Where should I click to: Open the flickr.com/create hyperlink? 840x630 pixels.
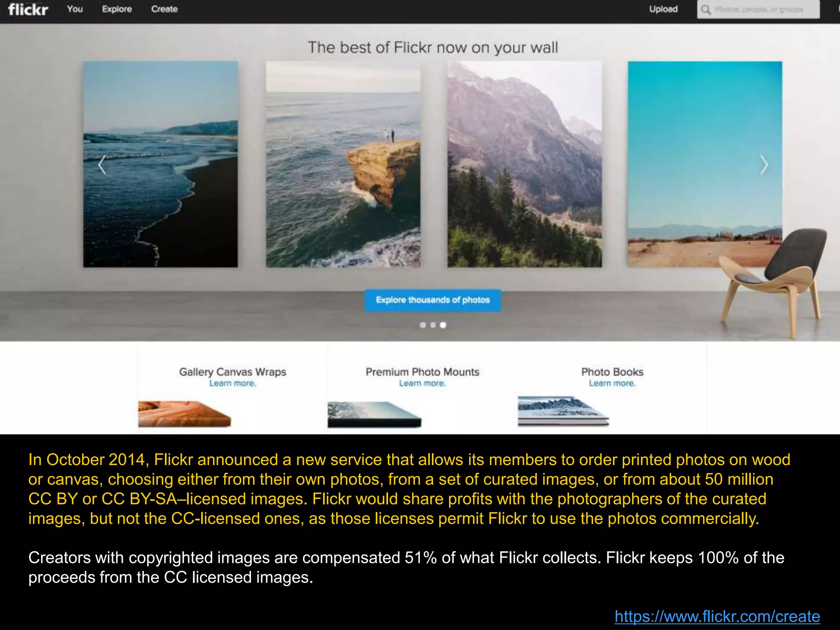click(717, 616)
